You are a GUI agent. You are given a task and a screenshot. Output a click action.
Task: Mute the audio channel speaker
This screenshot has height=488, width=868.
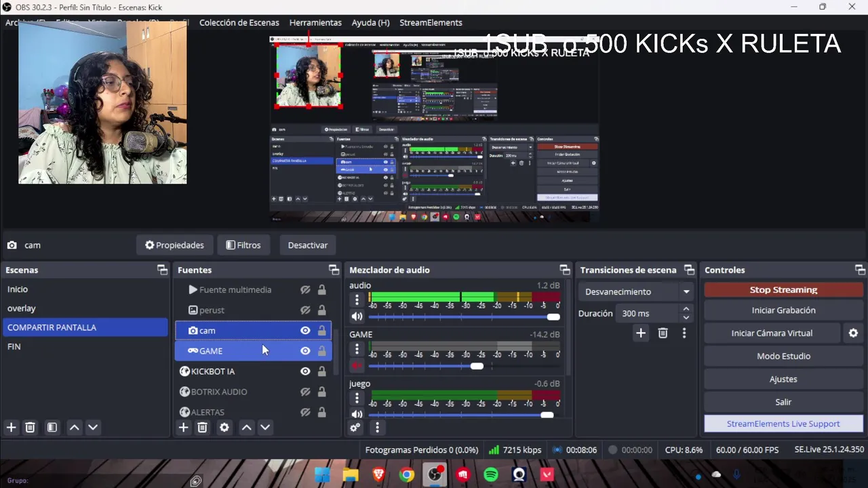(x=357, y=317)
